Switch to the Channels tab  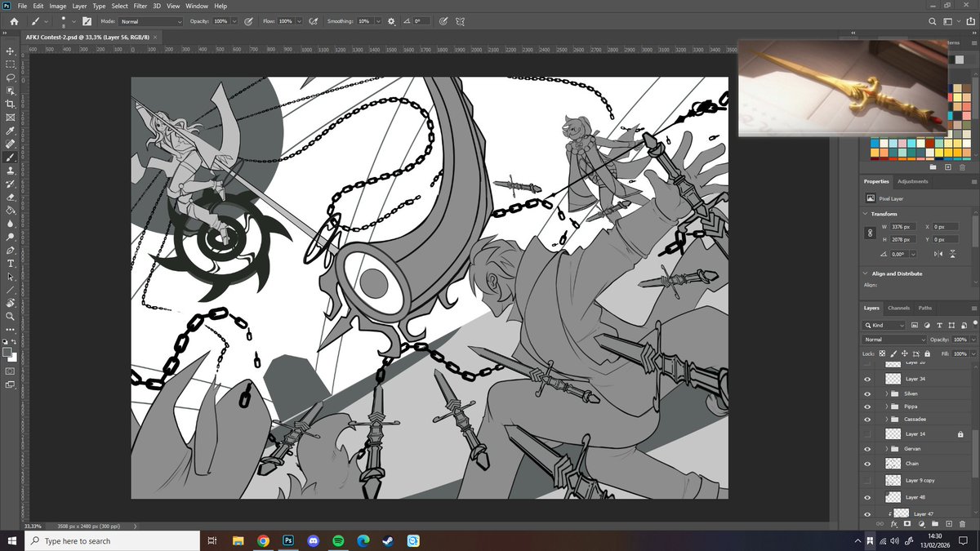pyautogui.click(x=898, y=308)
